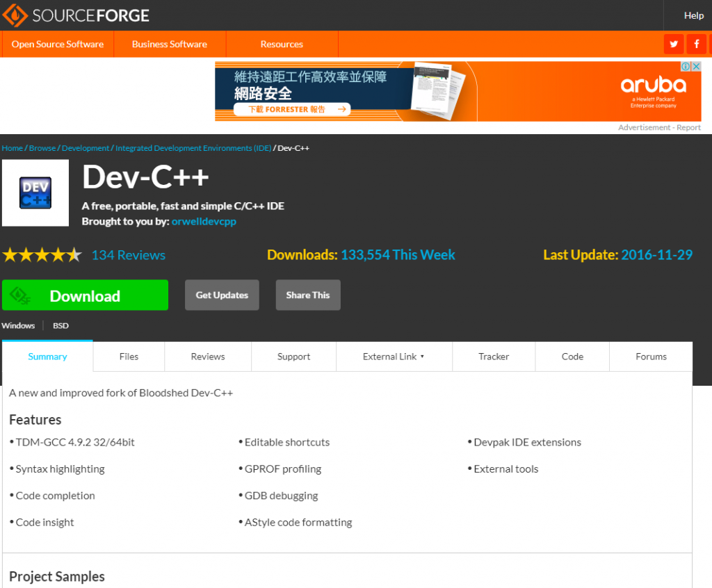Click the Dev-C++ project logo
Viewport: 712px width, 588px height.
(x=35, y=193)
